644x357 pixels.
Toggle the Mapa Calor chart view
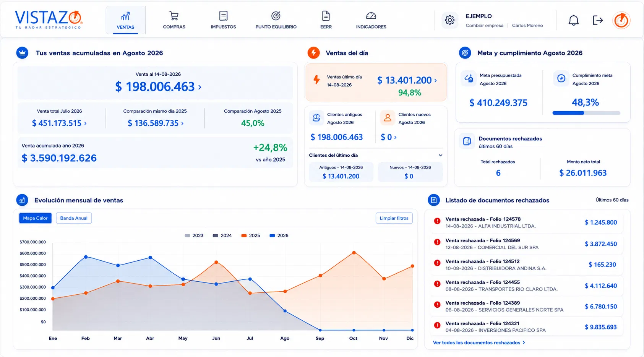[x=35, y=218]
